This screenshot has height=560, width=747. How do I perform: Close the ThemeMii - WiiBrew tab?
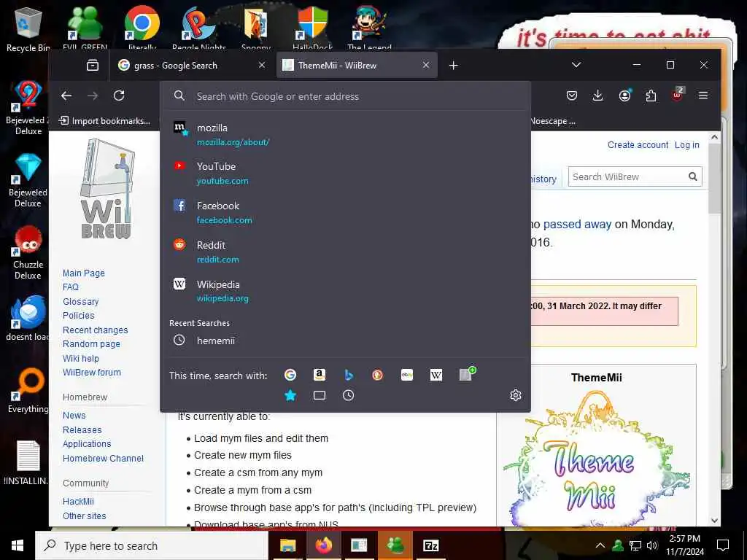(426, 65)
